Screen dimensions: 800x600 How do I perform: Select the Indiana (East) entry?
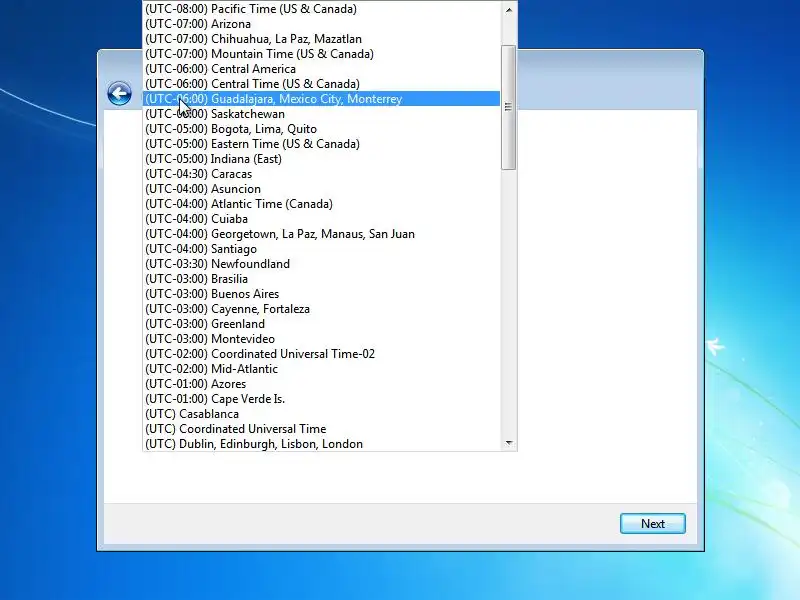coord(321,159)
